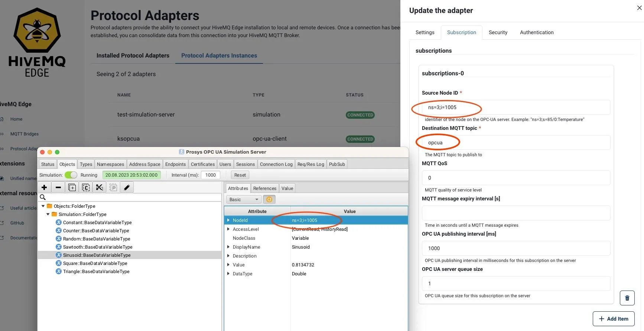Open the Endpoints tab in Prosys
The image size is (644, 331).
(175, 164)
